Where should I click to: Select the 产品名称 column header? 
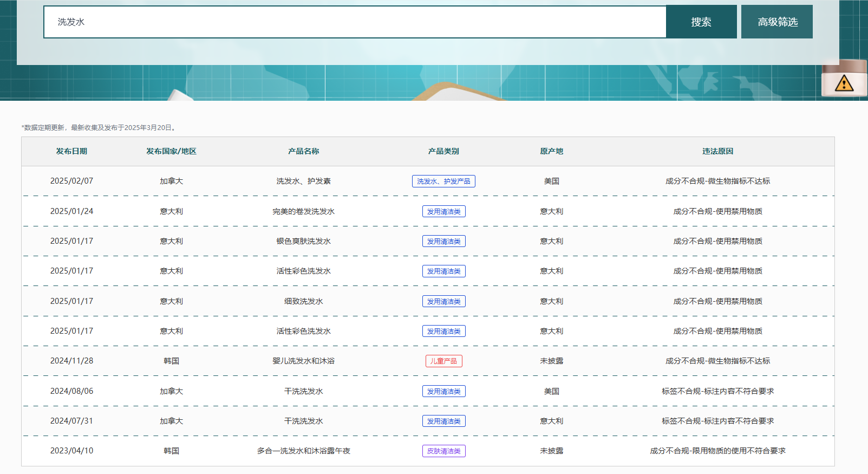pyautogui.click(x=303, y=152)
